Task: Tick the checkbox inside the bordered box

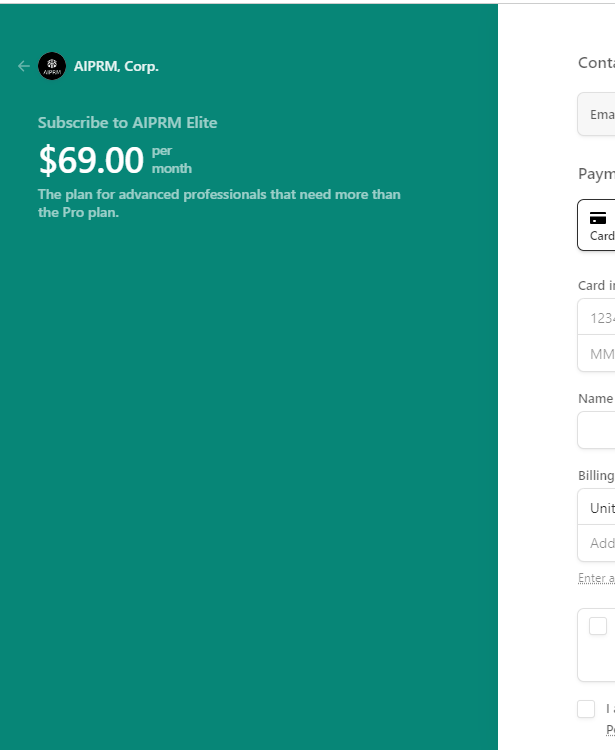Action: (598, 626)
